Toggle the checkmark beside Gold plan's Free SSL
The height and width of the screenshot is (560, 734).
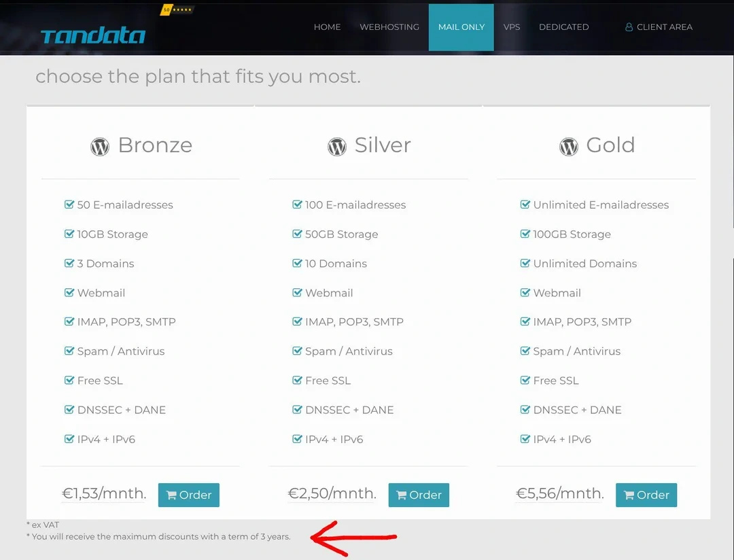pos(525,381)
